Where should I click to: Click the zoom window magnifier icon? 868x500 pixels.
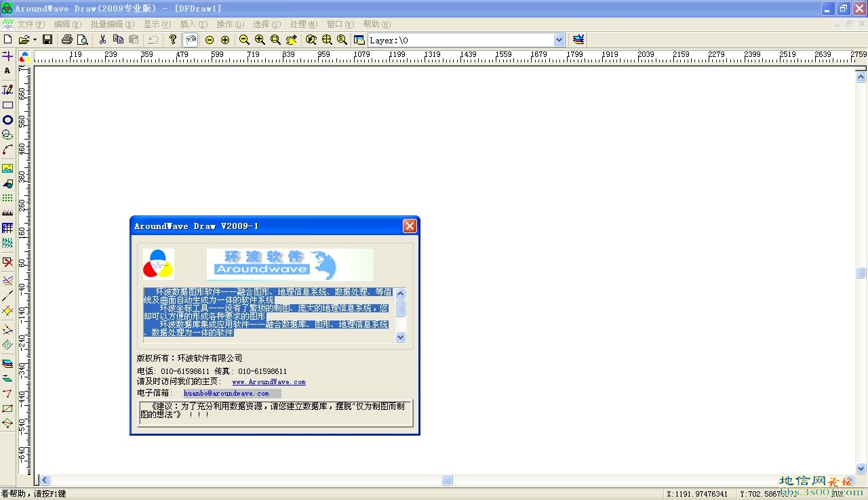point(275,40)
